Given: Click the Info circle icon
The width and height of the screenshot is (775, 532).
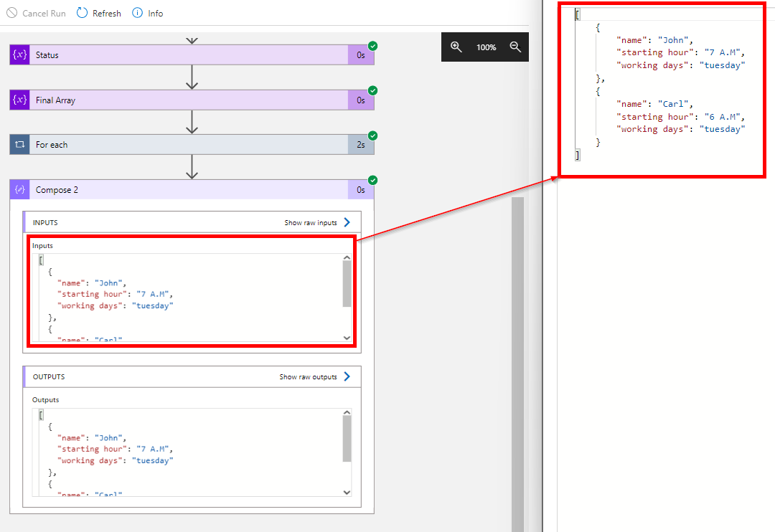Looking at the screenshot, I should coord(137,13).
